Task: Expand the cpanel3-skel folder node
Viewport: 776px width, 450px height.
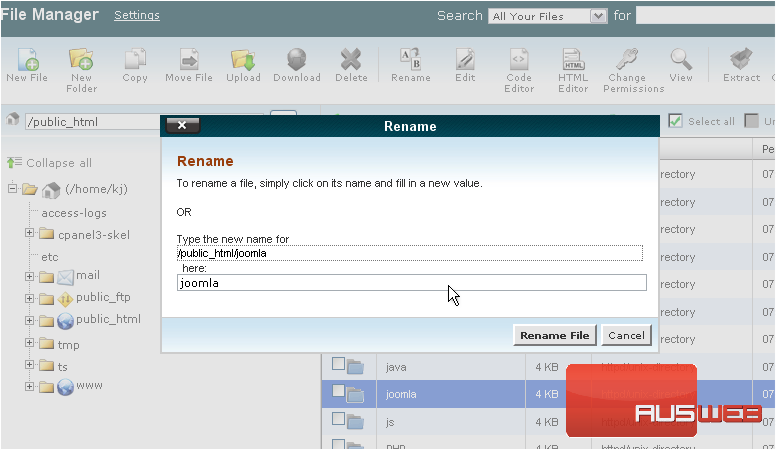Action: (30, 234)
